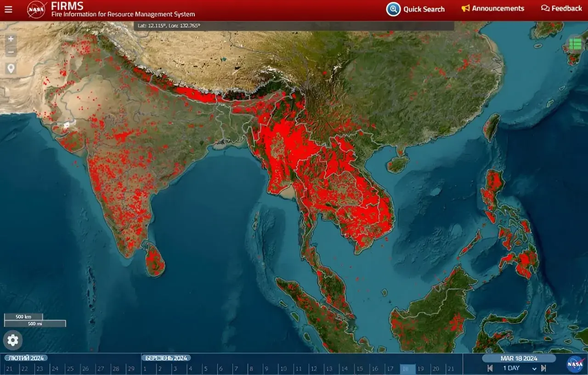The height and width of the screenshot is (375, 588).
Task: Open the Feedback menu item
Action: click(x=561, y=9)
